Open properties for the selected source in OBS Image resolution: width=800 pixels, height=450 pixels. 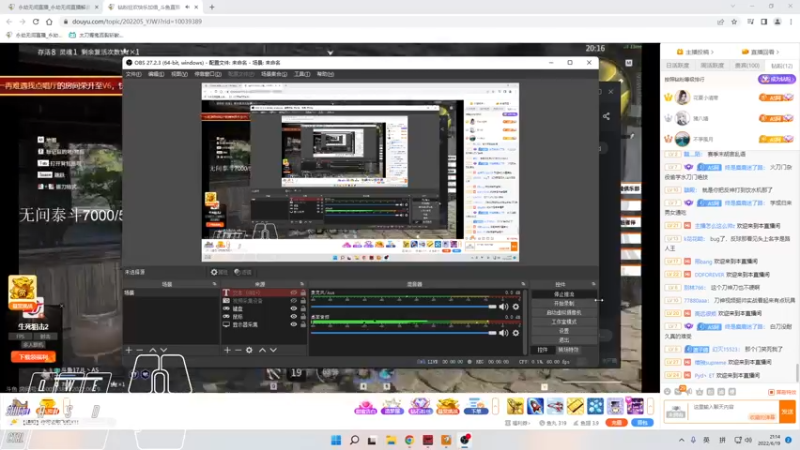(219, 272)
